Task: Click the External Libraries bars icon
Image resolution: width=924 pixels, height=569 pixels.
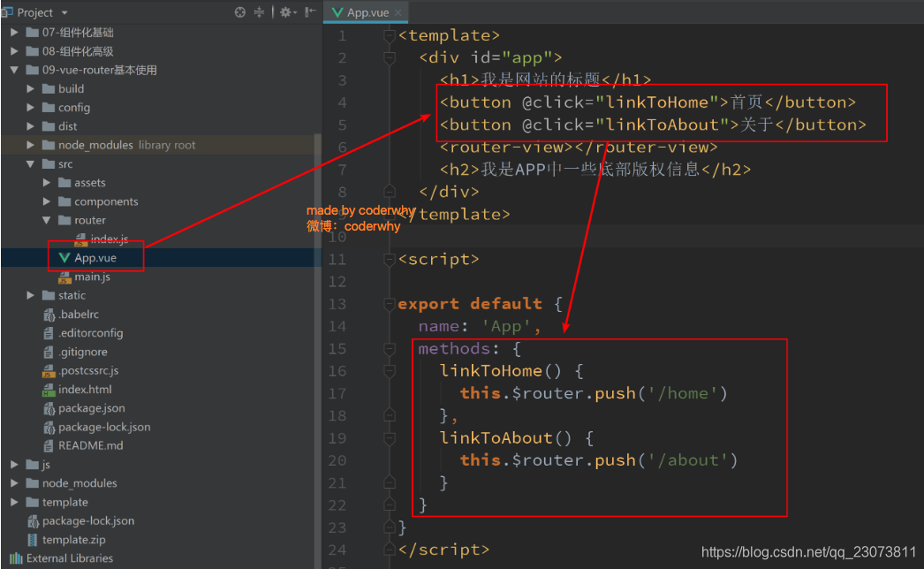Action: [x=16, y=558]
